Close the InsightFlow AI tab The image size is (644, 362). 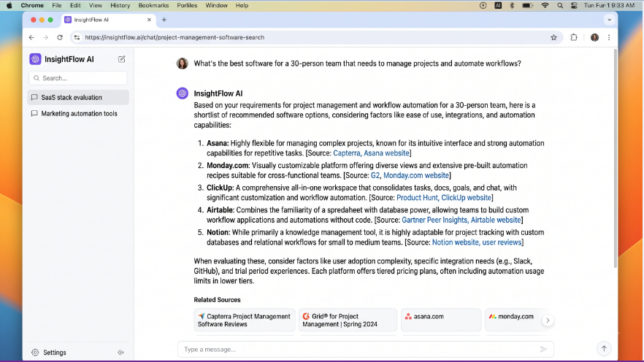point(149,20)
